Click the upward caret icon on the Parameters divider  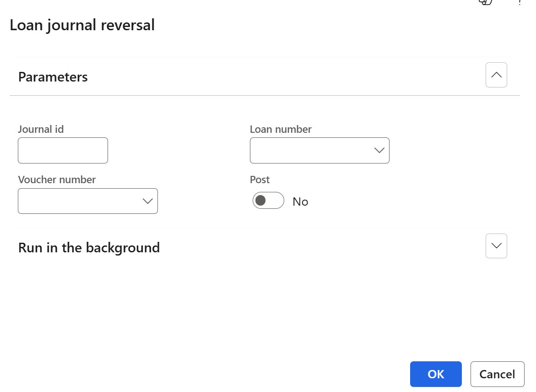pos(496,75)
